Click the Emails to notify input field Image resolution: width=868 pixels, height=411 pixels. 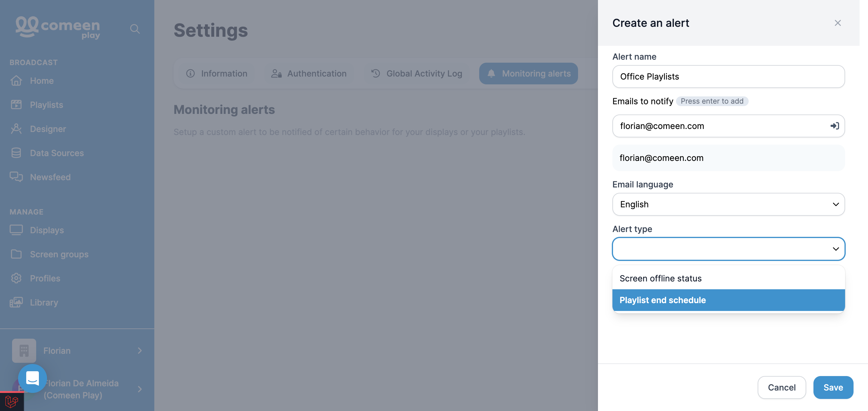pos(728,126)
